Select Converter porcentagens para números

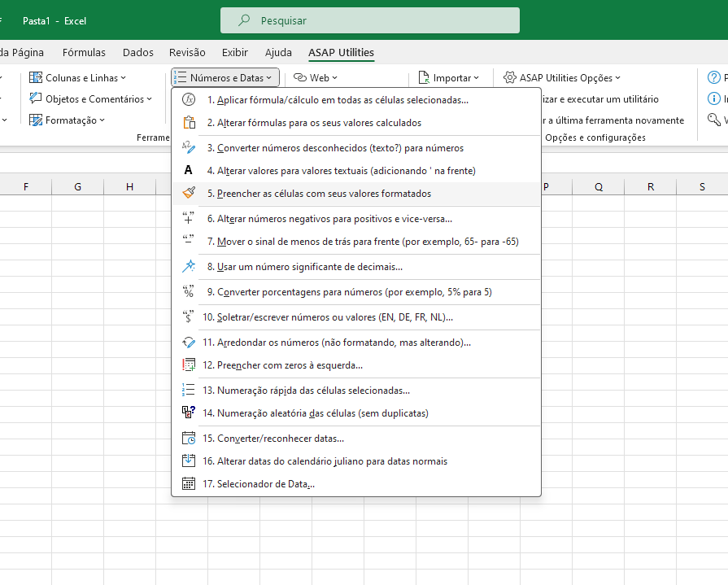[356, 291]
